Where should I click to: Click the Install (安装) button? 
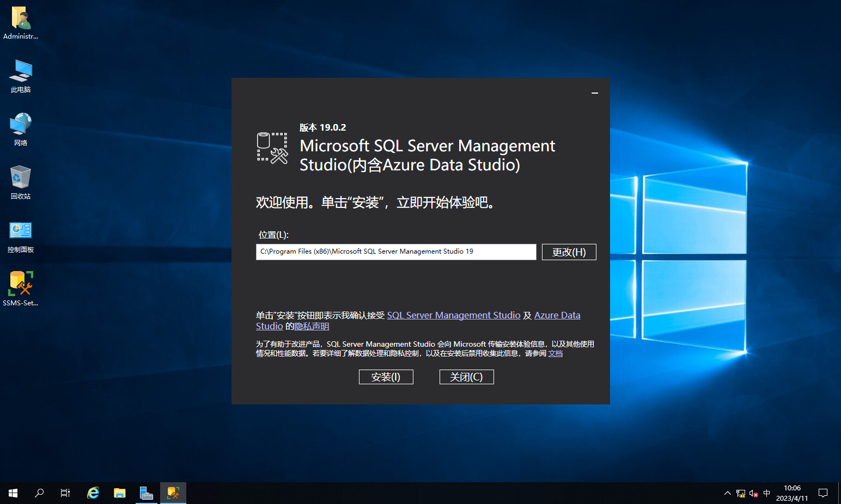click(x=386, y=377)
